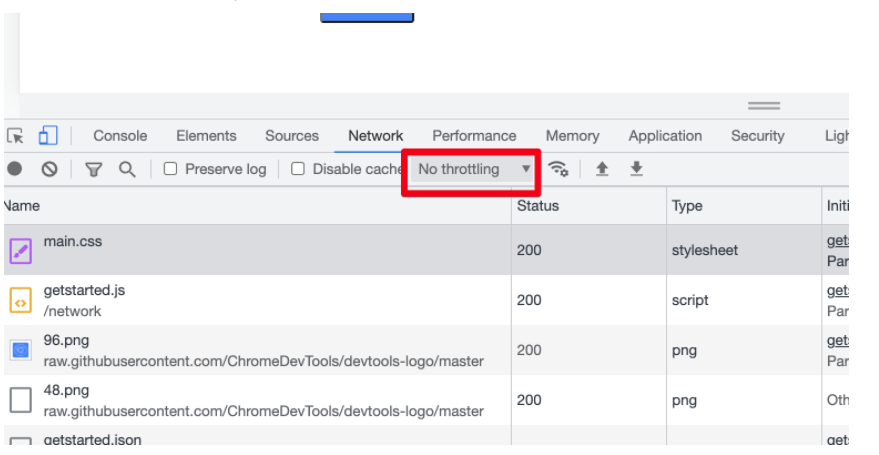The image size is (879, 455).
Task: Click png type in the 48.png row
Action: pos(684,400)
